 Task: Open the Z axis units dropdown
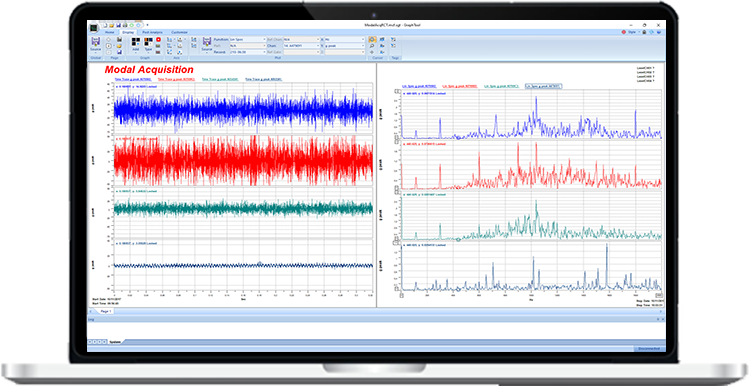pyautogui.click(x=344, y=52)
